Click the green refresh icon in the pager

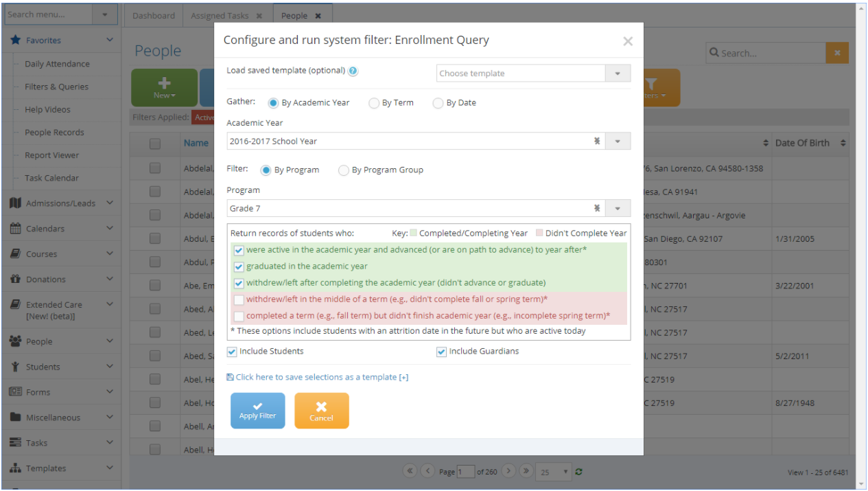580,472
